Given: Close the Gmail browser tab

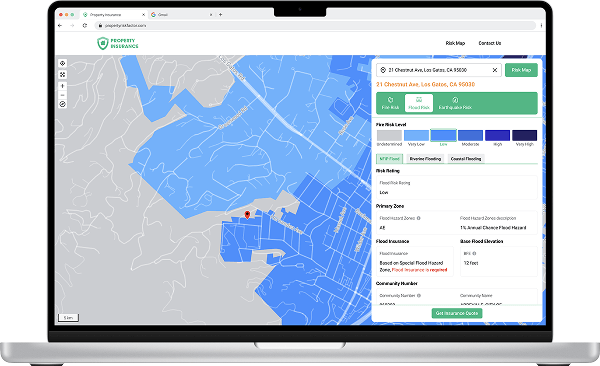Looking at the screenshot, I should 211,15.
